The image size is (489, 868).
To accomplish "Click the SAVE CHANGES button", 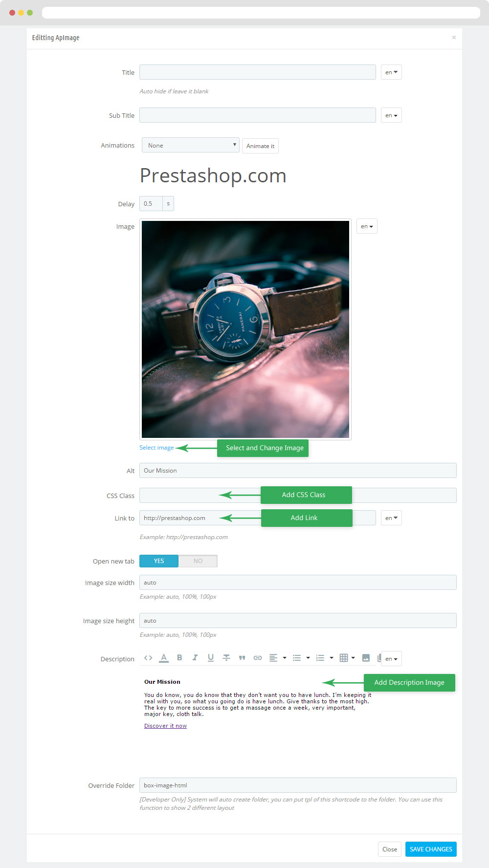I will click(431, 849).
